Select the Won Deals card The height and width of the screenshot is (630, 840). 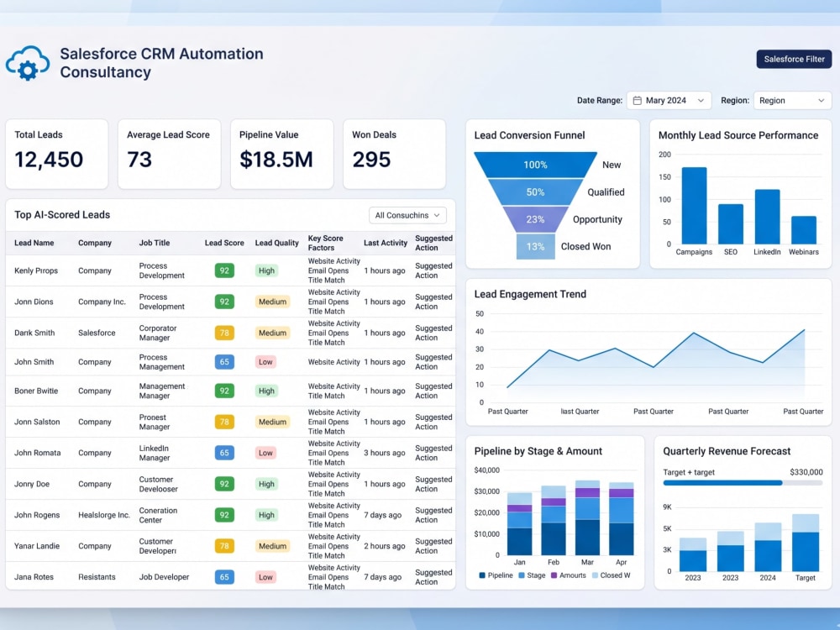(394, 154)
